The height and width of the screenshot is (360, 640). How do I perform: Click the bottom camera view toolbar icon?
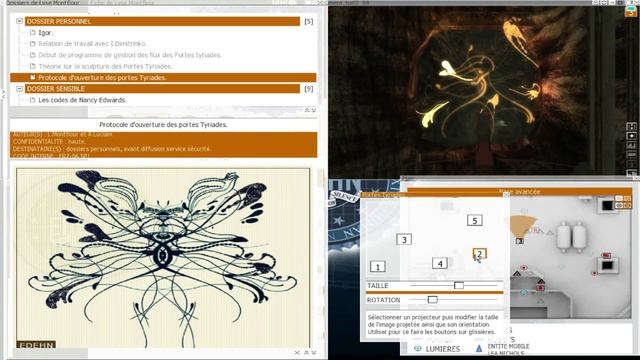(x=631, y=173)
